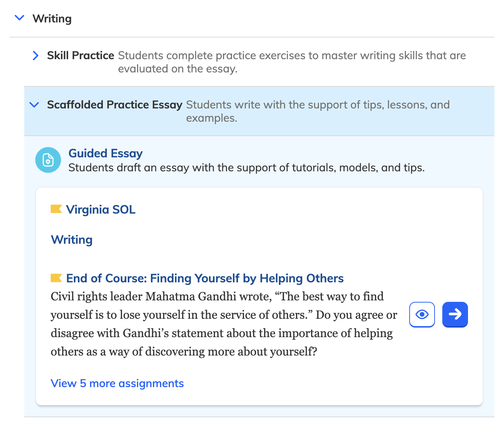Select the Scaffolded Practice Essay label
This screenshot has width=504, height=425.
[x=115, y=105]
